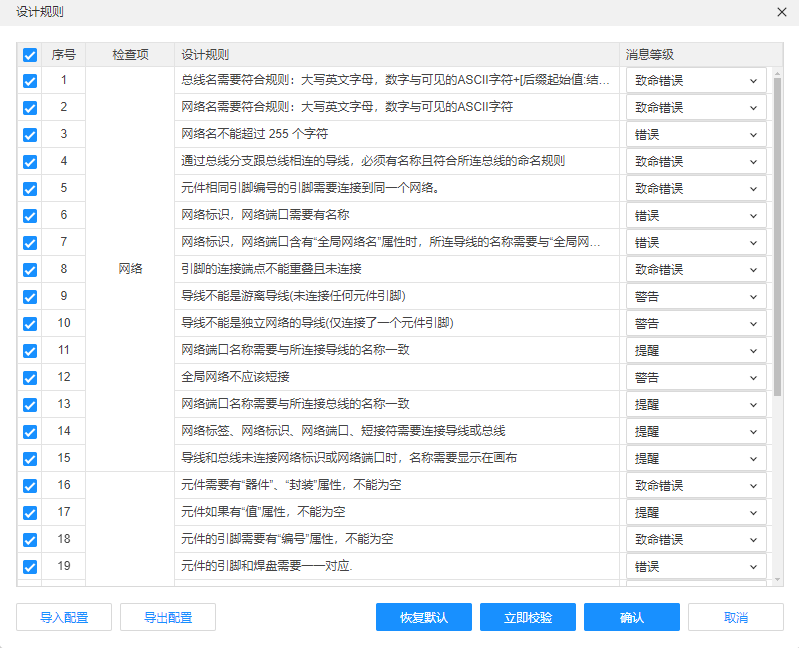Viewport: 799px width, 648px height.
Task: Open the 消息等级 dropdown for rule 1
Action: coord(696,81)
